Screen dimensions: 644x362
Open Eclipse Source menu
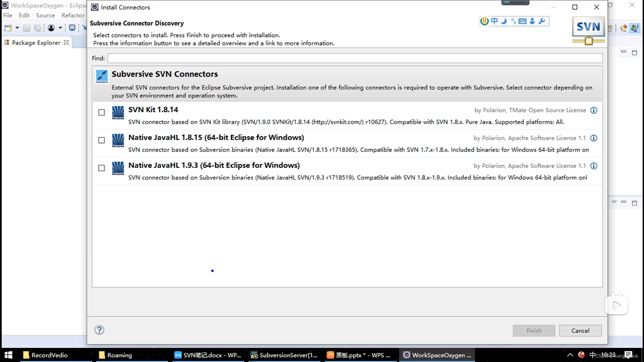click(x=45, y=15)
